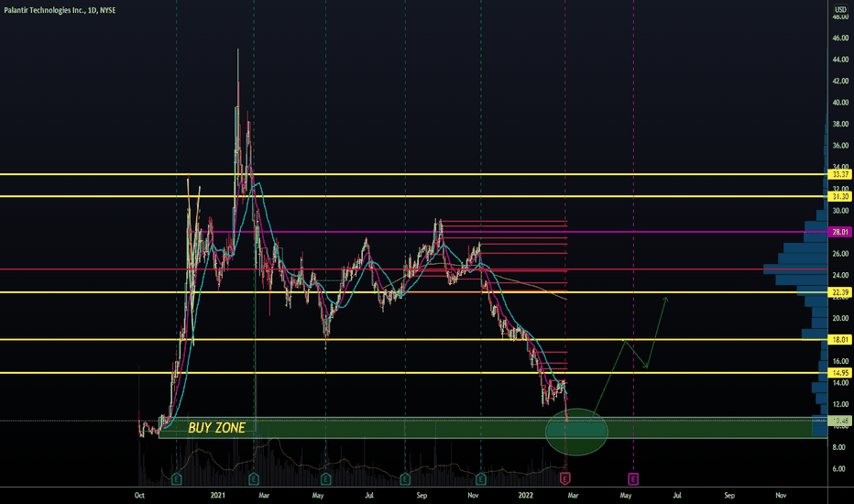Select the 33.37 yellow price label
Screen dimensions: 854x504
point(840,174)
